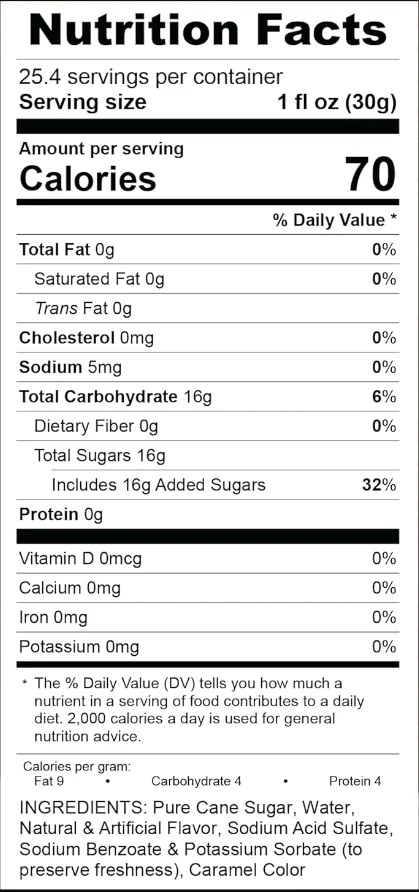Click the Trans Fat 0g line

click(x=83, y=309)
